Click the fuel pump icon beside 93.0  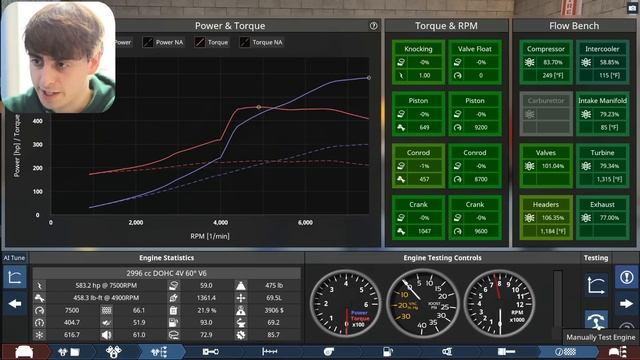pos(173,322)
